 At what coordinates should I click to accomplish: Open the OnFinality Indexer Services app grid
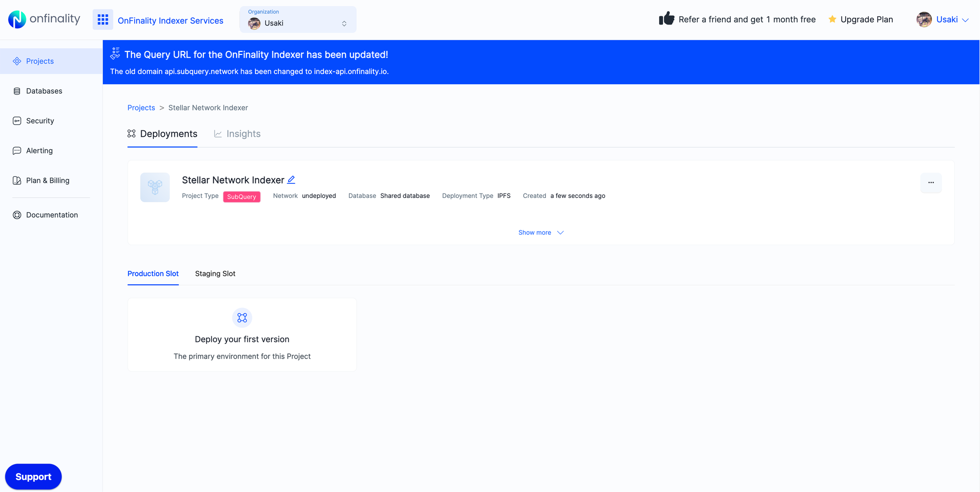(103, 20)
